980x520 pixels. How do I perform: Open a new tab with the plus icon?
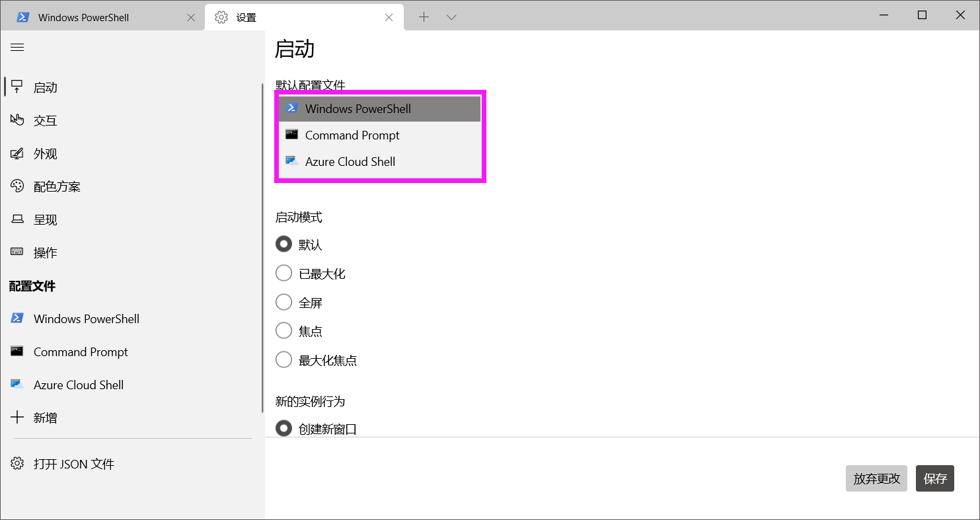pos(424,17)
